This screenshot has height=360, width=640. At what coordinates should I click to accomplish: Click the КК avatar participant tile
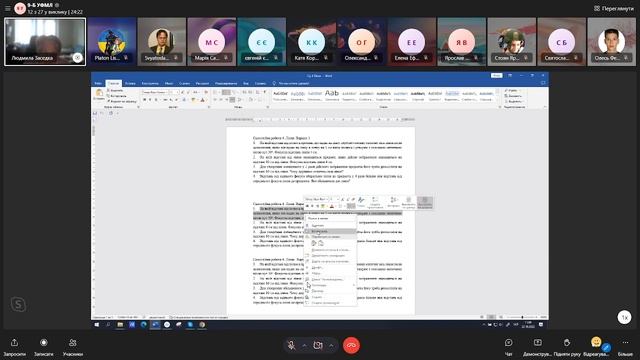311,42
